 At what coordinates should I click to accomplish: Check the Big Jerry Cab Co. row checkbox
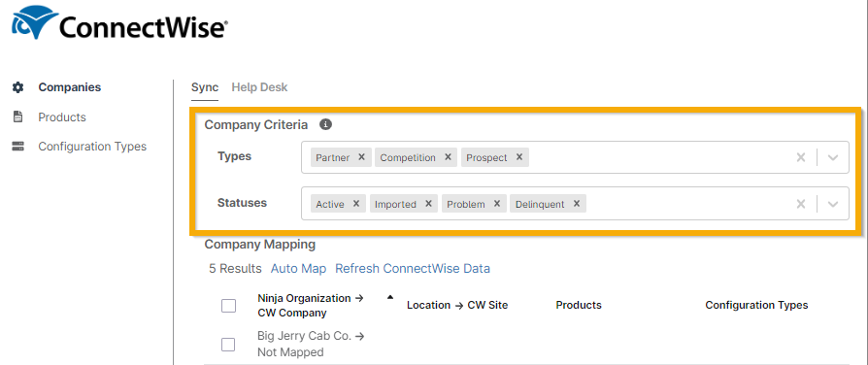pos(228,345)
